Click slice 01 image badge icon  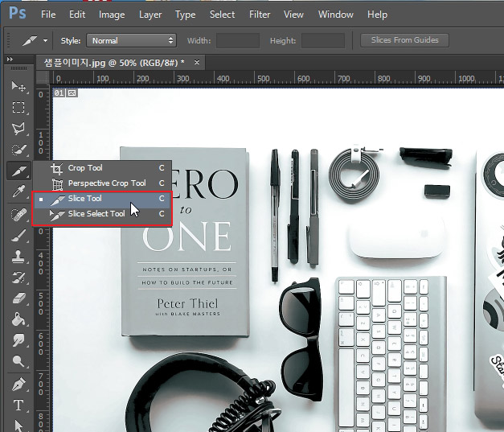pos(72,93)
